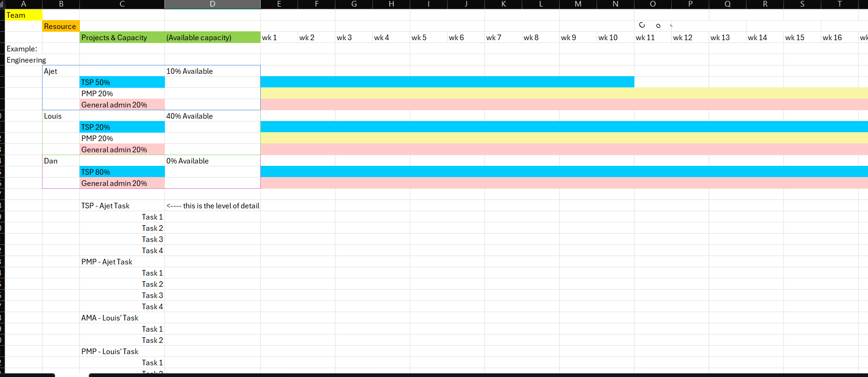This screenshot has height=377, width=868.
Task: Click the wk 1 week header cell
Action: coord(279,37)
